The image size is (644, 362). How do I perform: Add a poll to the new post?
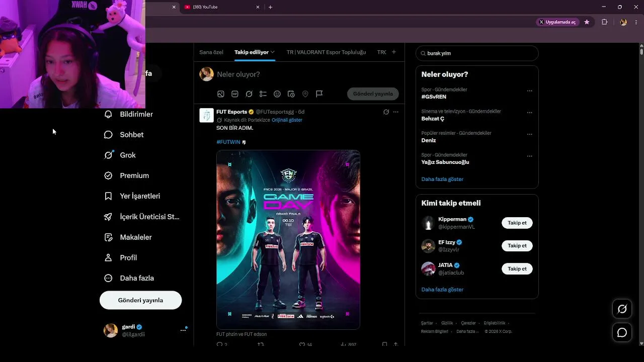pyautogui.click(x=263, y=94)
